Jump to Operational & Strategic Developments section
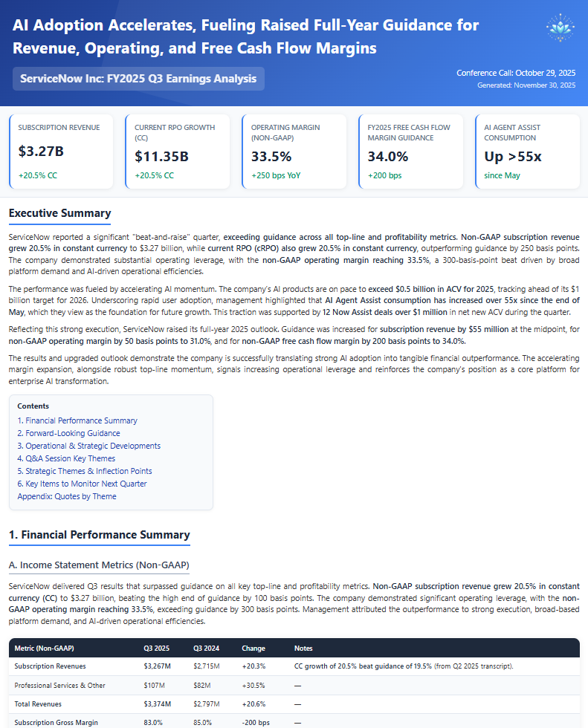 point(88,446)
